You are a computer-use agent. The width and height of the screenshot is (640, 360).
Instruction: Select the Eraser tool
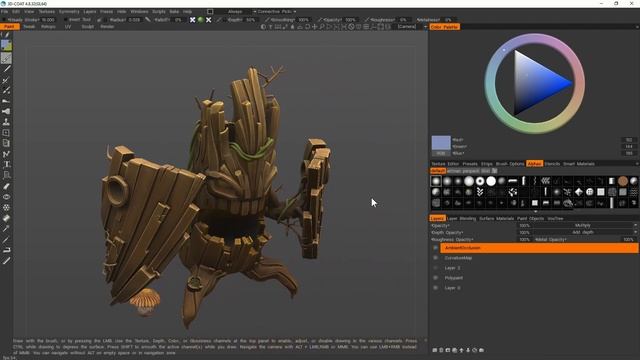click(x=6, y=186)
